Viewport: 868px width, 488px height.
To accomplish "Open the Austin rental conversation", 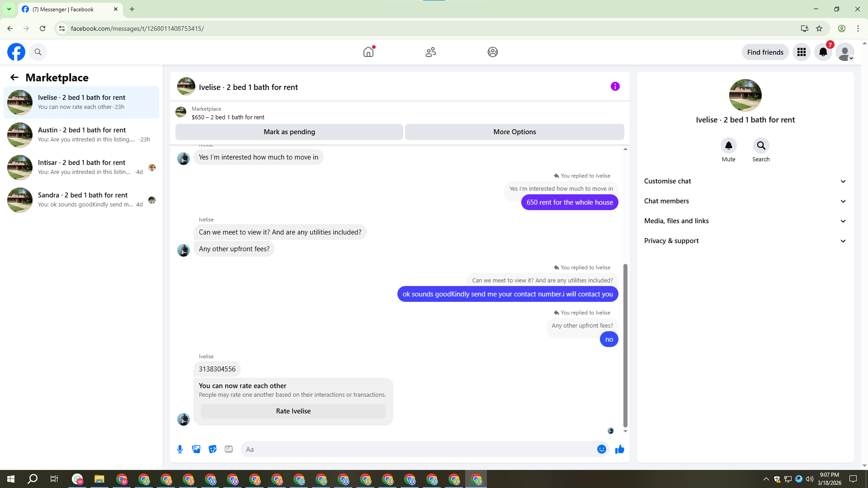I will coord(81,135).
